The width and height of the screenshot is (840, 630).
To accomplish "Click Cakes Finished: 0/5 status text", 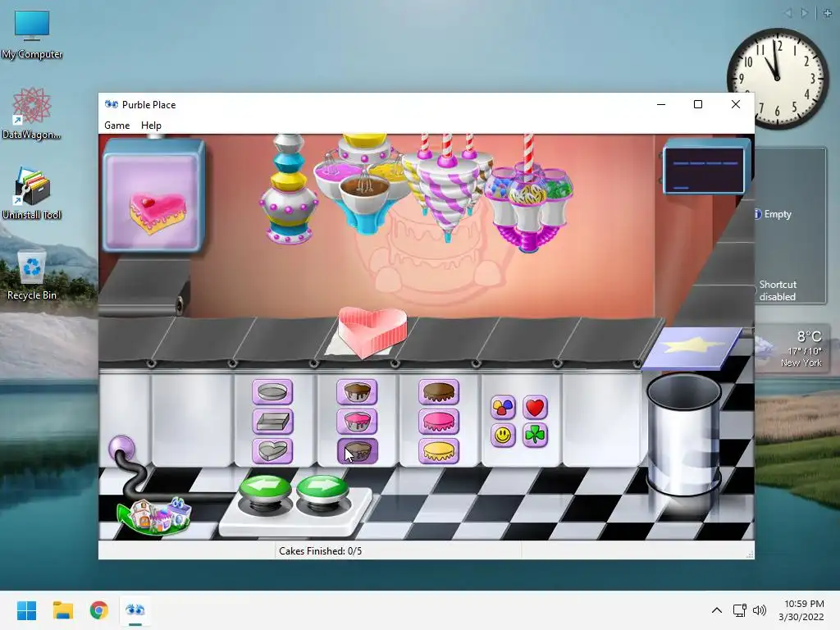I will 321,550.
